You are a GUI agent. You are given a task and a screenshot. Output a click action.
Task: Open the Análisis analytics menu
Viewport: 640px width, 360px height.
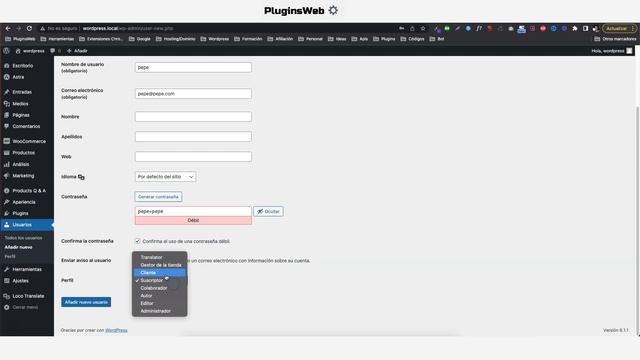(20, 164)
